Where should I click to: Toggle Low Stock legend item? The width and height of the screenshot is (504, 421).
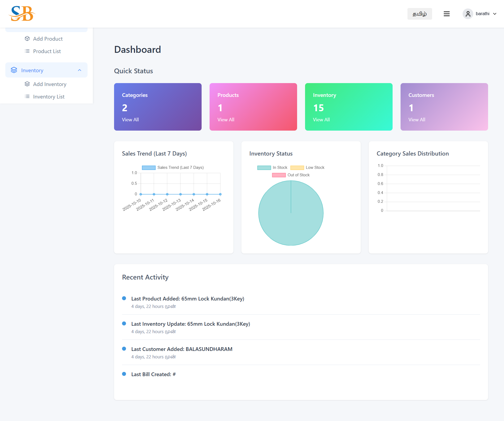[307, 167]
